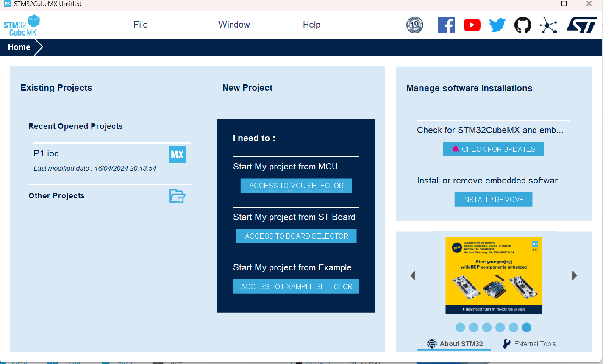Click the ST community network icon
603x364 pixels.
pyautogui.click(x=548, y=25)
